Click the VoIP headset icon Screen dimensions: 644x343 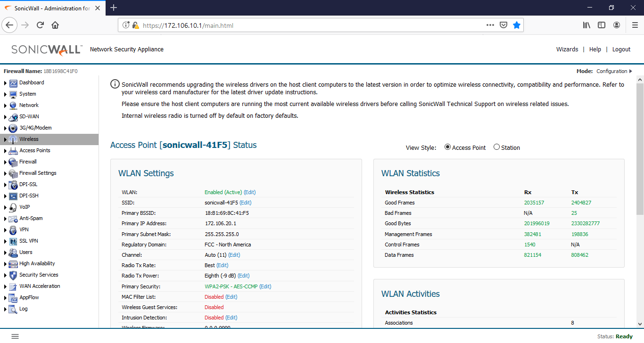(x=13, y=207)
